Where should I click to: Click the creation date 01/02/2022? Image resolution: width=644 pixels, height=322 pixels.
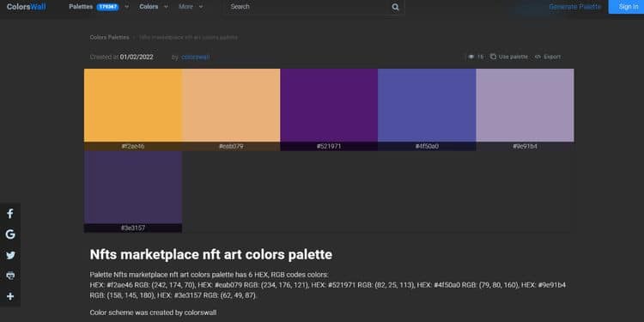[x=137, y=57]
